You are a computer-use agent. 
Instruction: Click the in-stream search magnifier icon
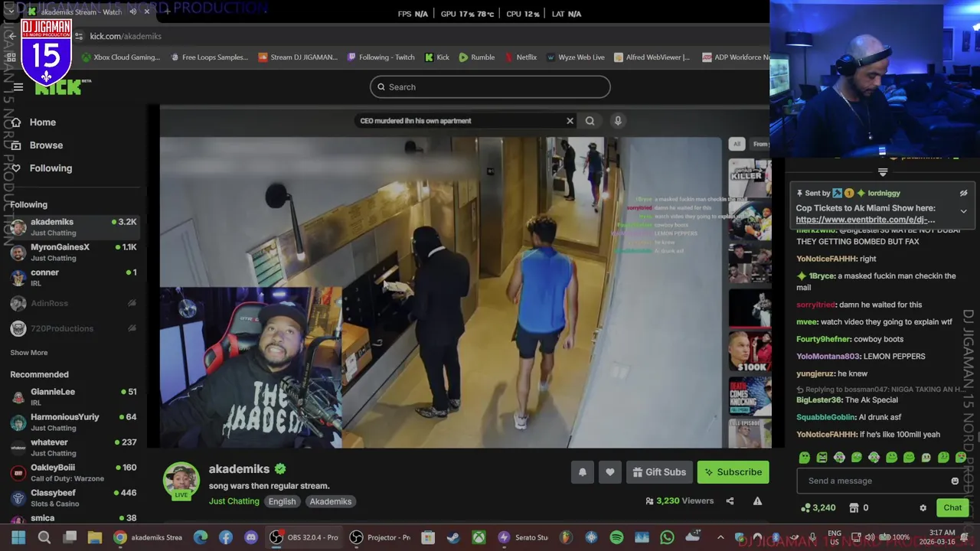(x=590, y=121)
